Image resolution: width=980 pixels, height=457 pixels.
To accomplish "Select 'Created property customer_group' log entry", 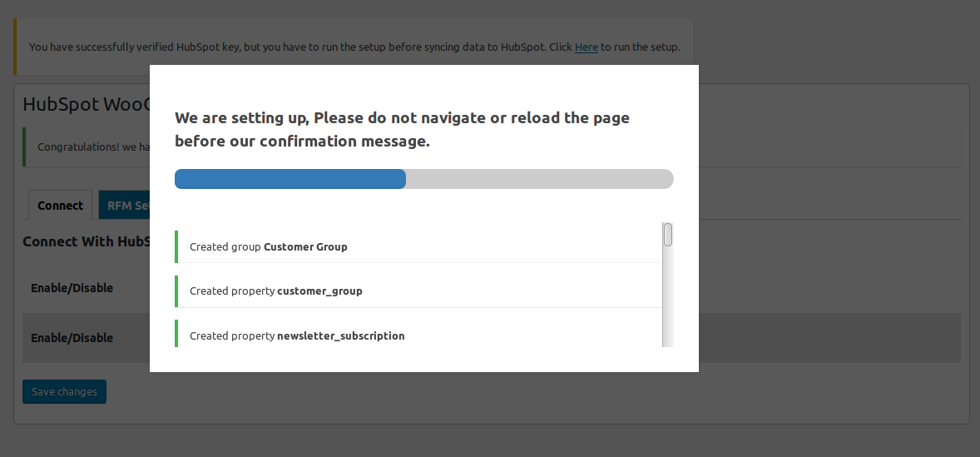I will pos(418,291).
